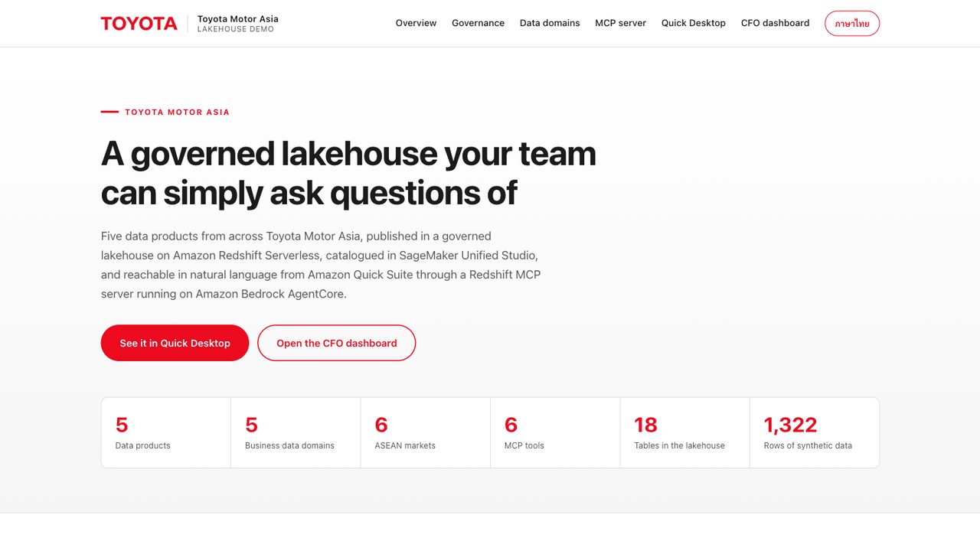Viewport: 980px width, 551px height.
Task: Click the 6 MCP tools stat card
Action: tap(555, 432)
